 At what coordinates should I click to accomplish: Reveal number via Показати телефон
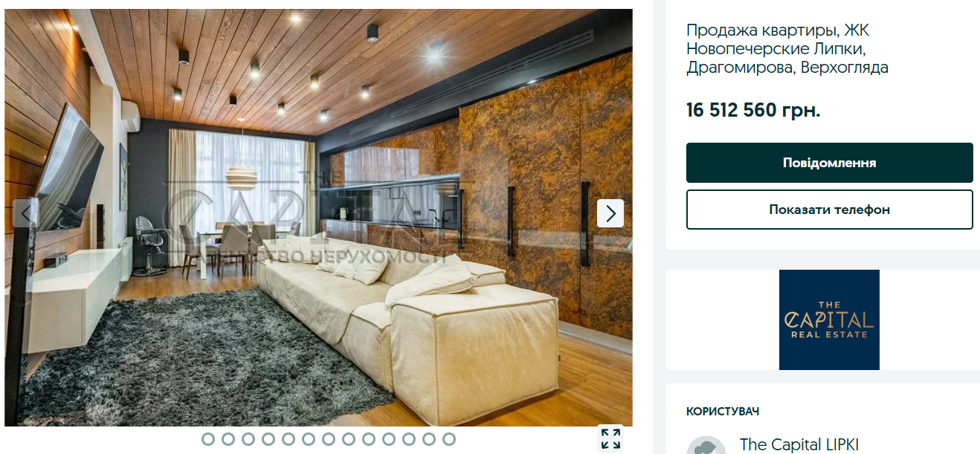pos(829,210)
